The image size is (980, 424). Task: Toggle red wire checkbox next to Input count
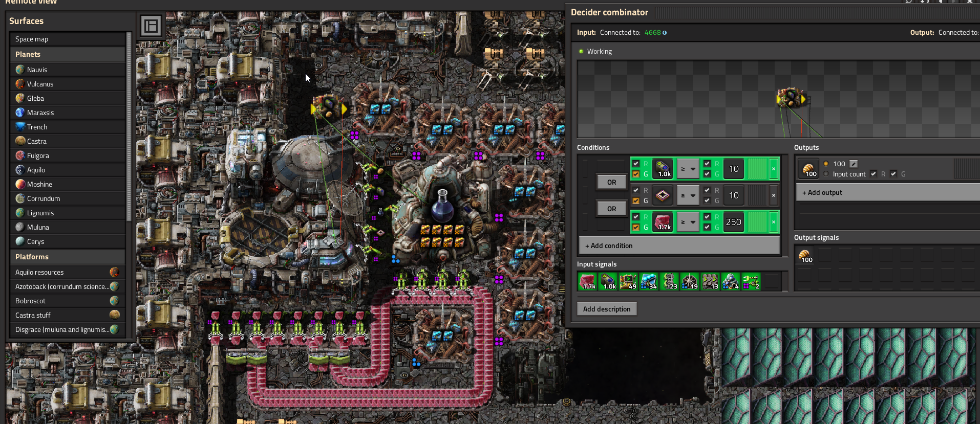point(874,174)
